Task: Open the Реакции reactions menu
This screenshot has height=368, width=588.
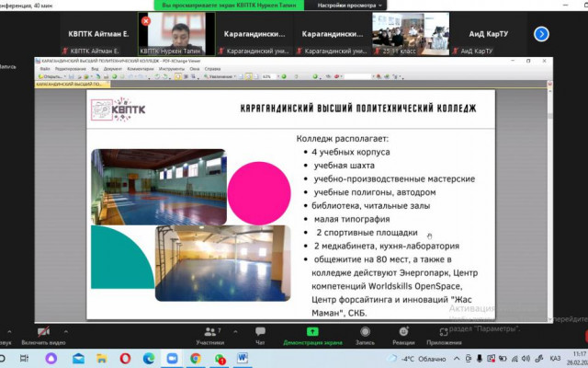Action: [x=403, y=335]
